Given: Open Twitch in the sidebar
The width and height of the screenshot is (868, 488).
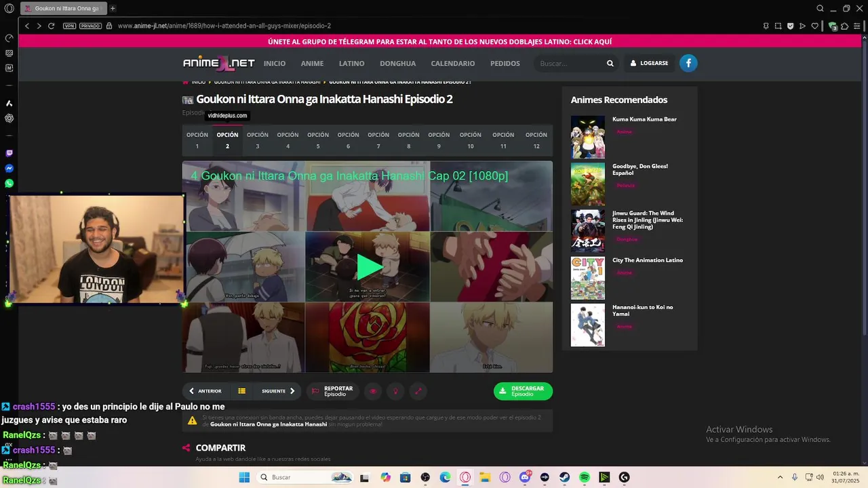Looking at the screenshot, I should [9, 154].
